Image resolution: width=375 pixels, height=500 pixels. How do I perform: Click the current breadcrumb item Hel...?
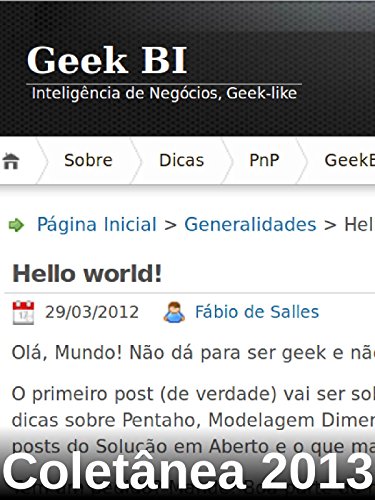(x=359, y=224)
